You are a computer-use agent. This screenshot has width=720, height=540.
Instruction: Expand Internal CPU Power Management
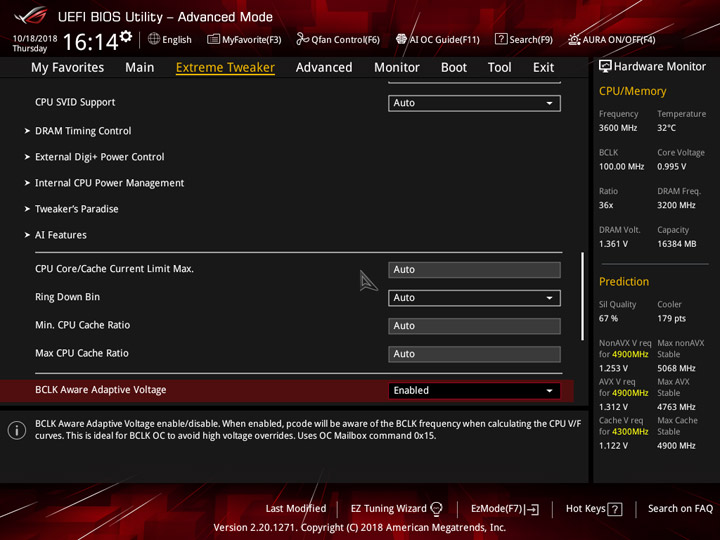point(109,183)
